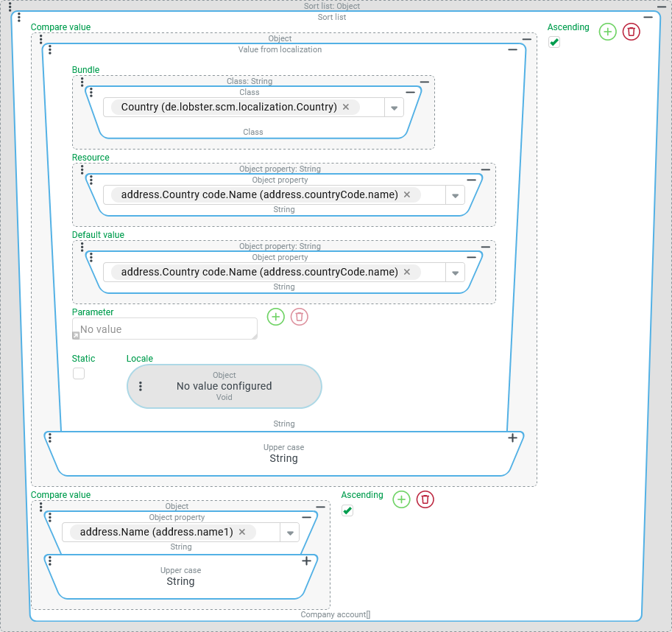Viewport: 672px width, 632px height.
Task: Toggle the Static checkbox
Action: 79,373
